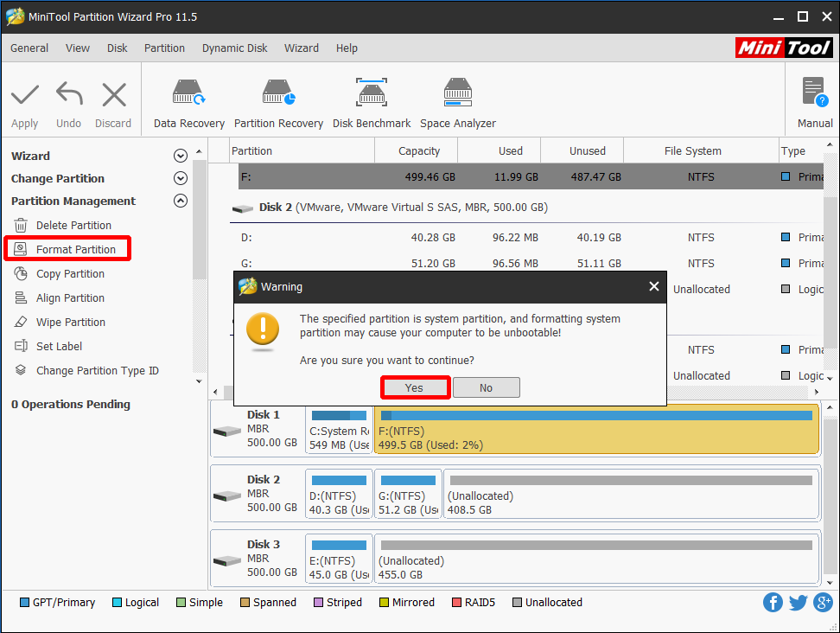Open the Help menu
The height and width of the screenshot is (633, 840).
coord(347,48)
